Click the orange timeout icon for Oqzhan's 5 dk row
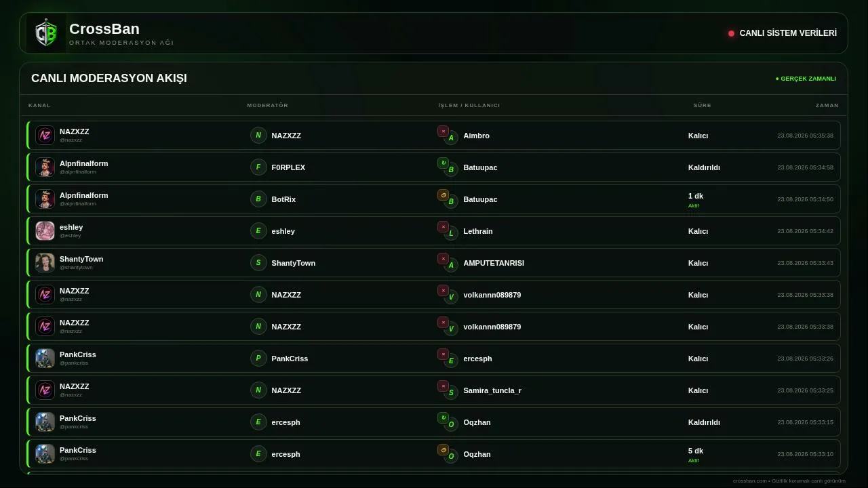Screen dimensions: 868x488 pyautogui.click(x=443, y=450)
